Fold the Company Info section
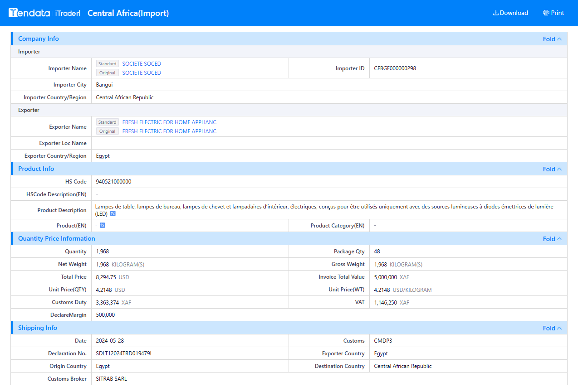Image resolution: width=578 pixels, height=392 pixels. click(552, 39)
